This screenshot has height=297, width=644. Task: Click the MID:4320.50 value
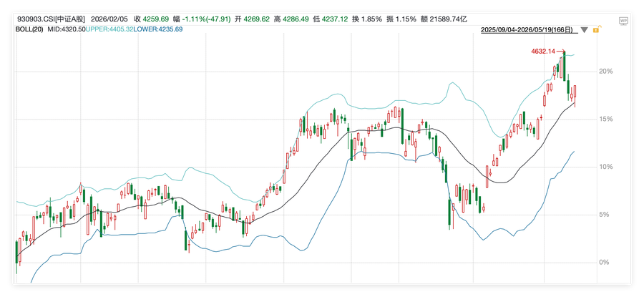point(66,29)
